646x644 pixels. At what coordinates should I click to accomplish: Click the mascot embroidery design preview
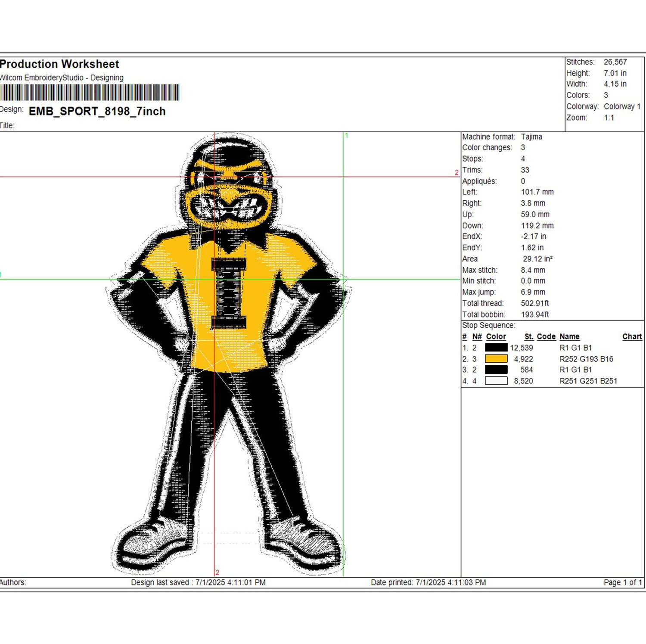point(228,353)
